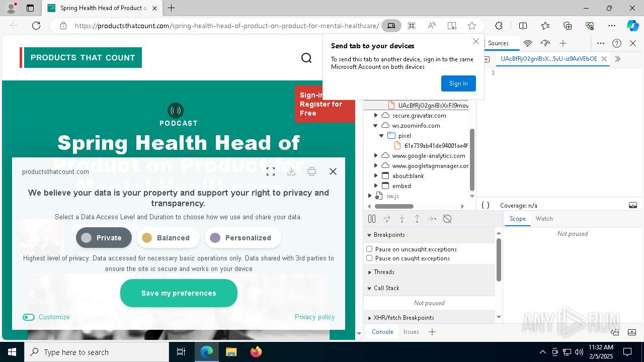Show more editor tabs chevron
This screenshot has height=362, width=644.
pos(618,59)
